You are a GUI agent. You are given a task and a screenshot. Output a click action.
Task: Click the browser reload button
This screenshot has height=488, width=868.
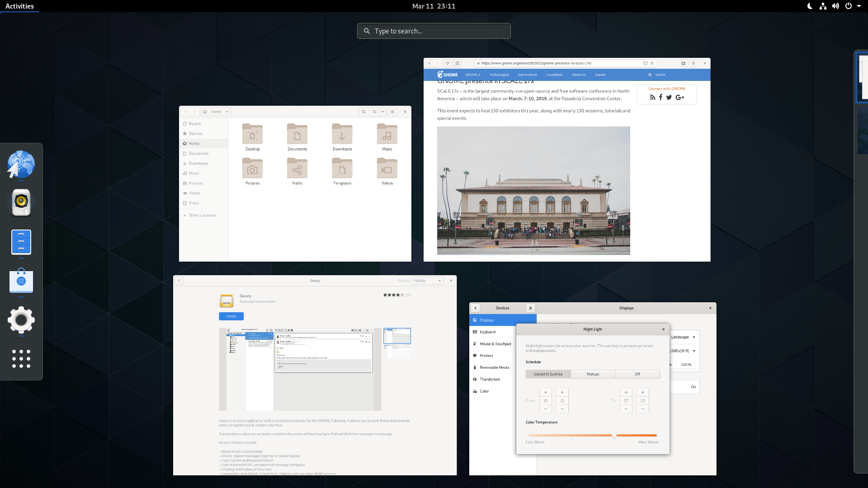click(447, 63)
